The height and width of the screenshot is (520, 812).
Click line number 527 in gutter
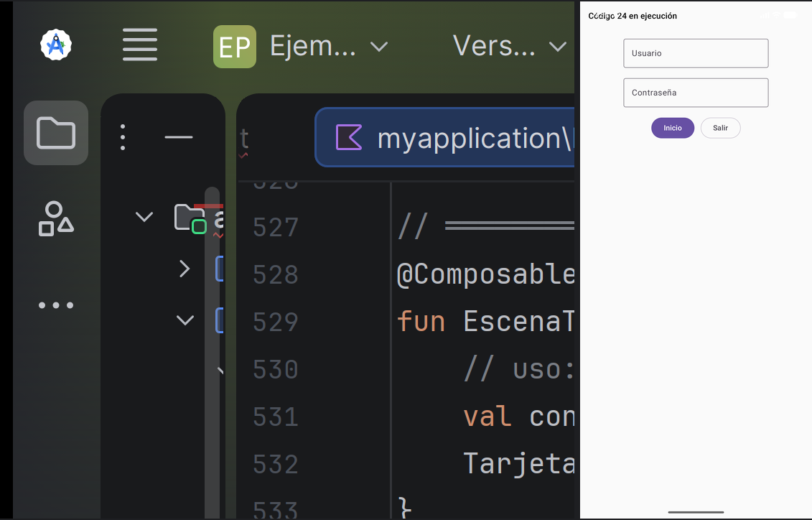(x=276, y=228)
